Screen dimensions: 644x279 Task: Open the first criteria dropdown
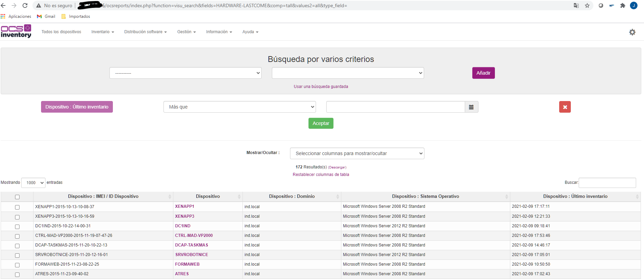[185, 73]
